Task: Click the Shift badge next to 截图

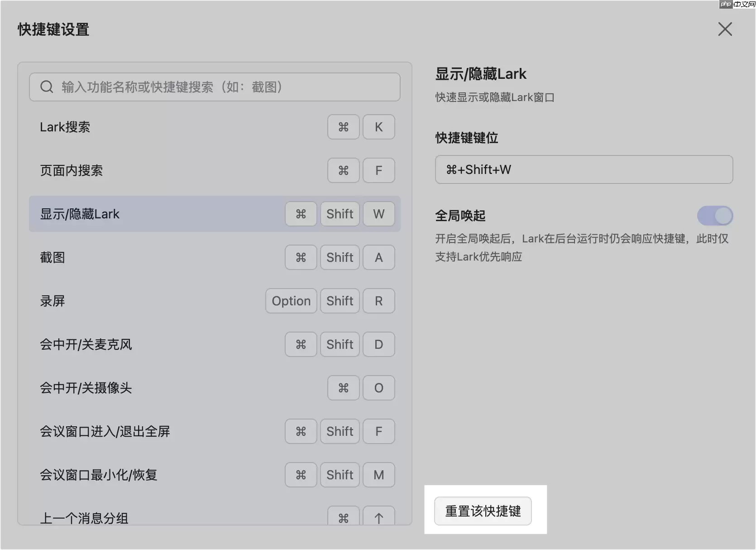Action: [340, 257]
